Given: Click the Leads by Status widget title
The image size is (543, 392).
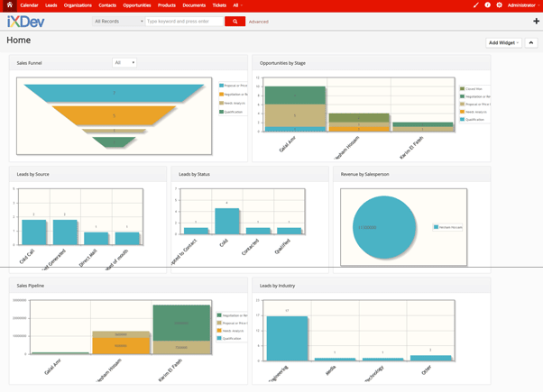Looking at the screenshot, I should [x=194, y=174].
